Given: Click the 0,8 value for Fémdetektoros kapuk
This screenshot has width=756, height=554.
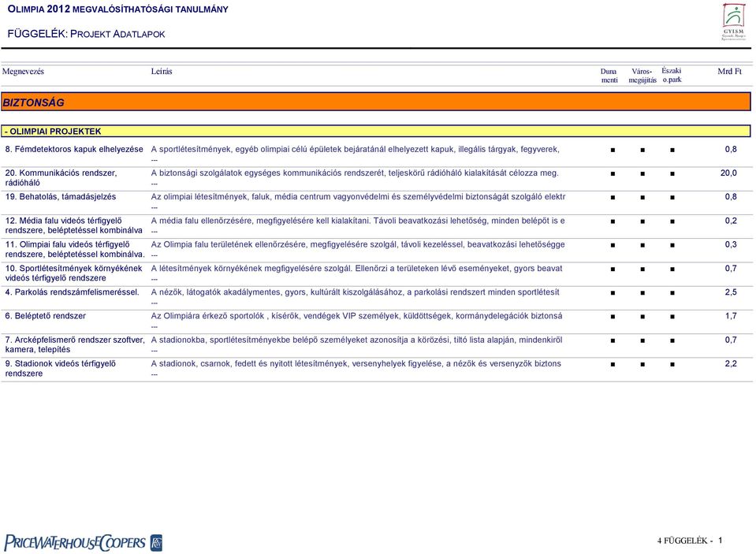Looking at the screenshot, I should pos(731,150).
